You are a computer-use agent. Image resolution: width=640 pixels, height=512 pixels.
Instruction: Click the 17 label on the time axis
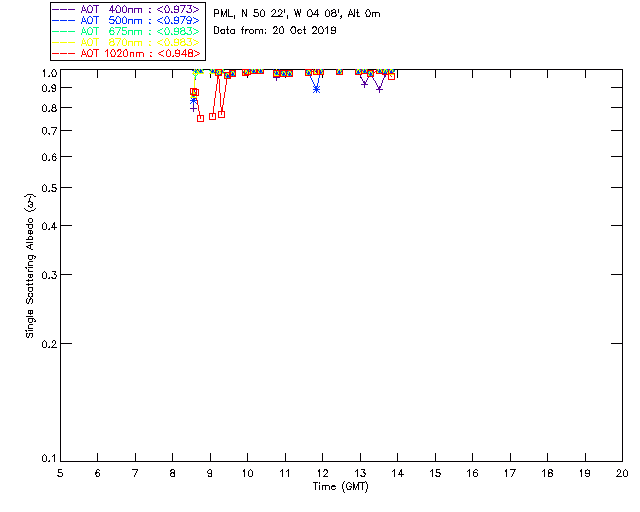coord(510,473)
